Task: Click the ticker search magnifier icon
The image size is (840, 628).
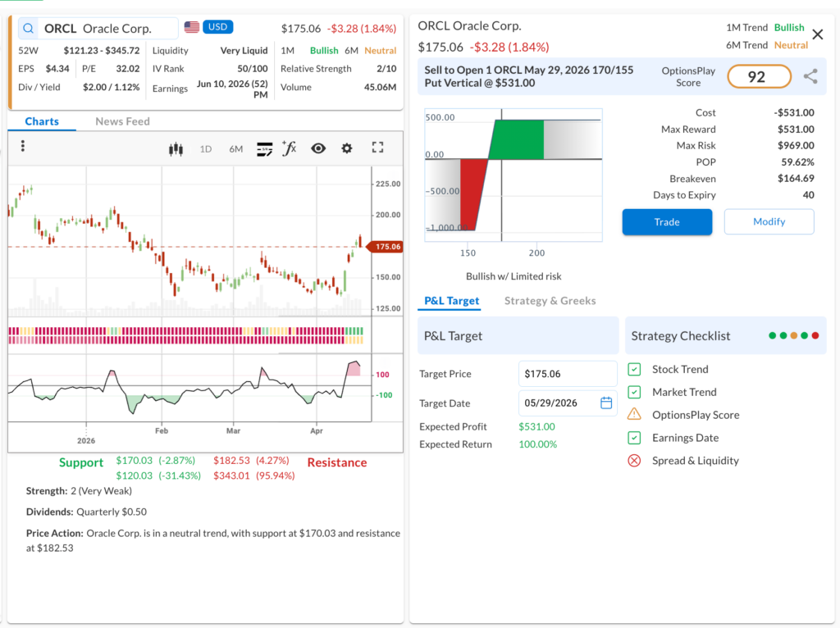Action: tap(28, 29)
